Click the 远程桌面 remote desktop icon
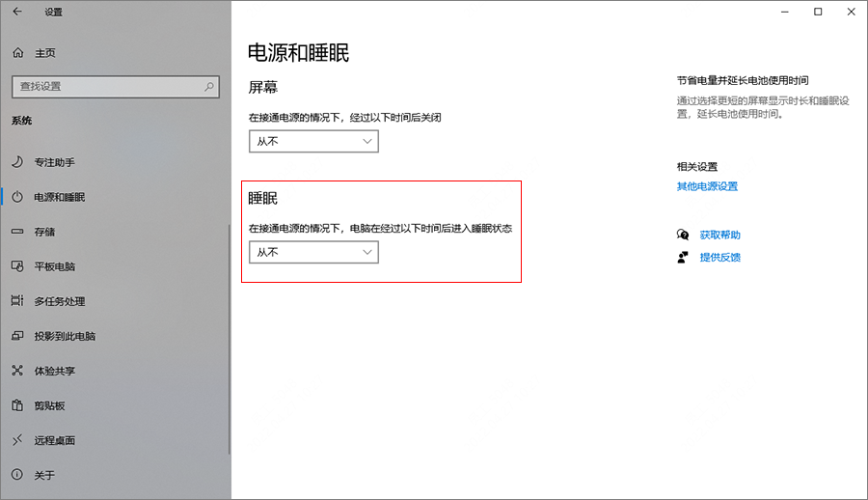 click(17, 440)
